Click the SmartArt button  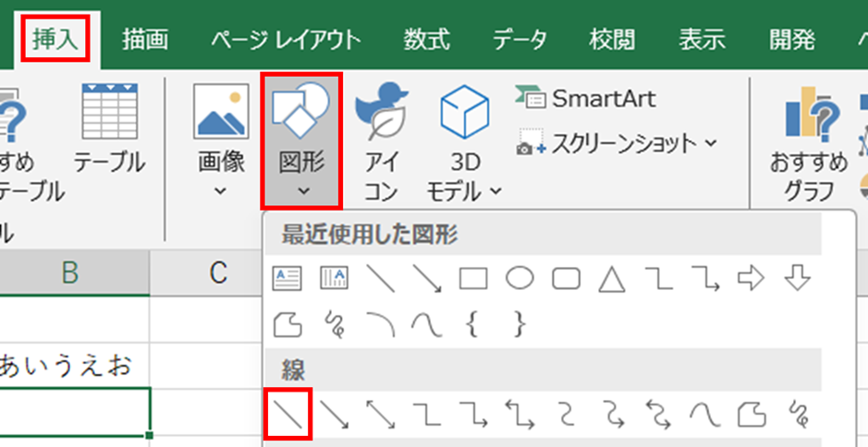tap(586, 99)
